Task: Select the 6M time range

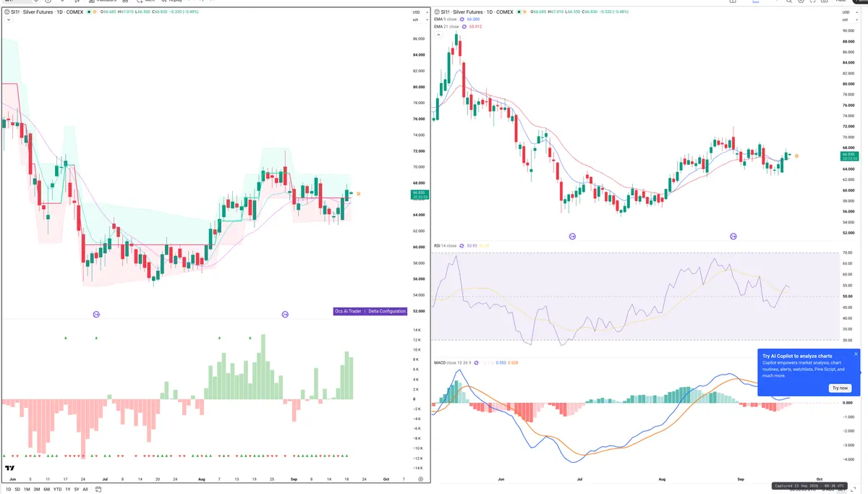Action: click(46, 490)
